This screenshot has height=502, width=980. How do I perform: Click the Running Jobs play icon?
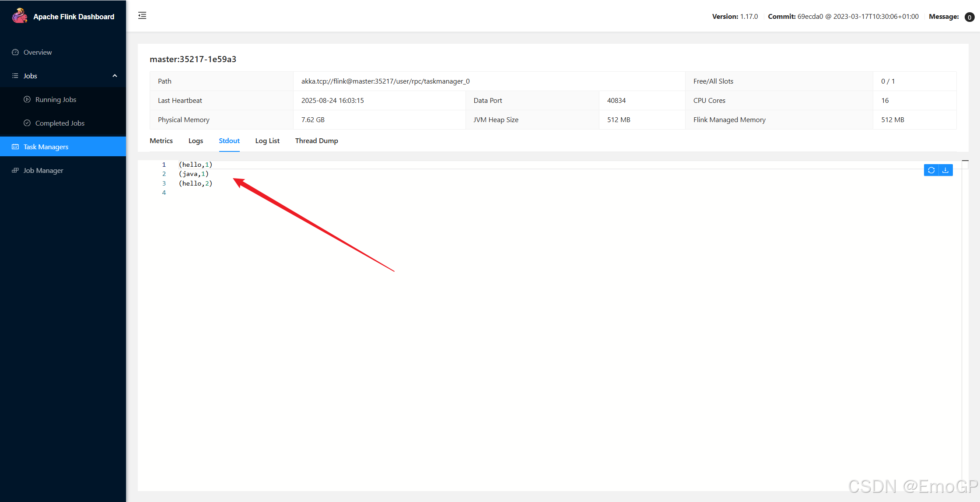[27, 99]
